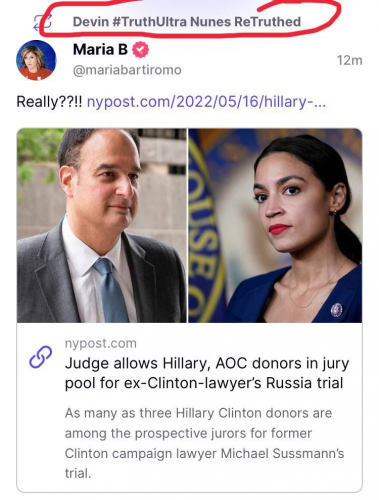The height and width of the screenshot is (500, 379).
Task: Click the chain link icon
Action: 41,357
